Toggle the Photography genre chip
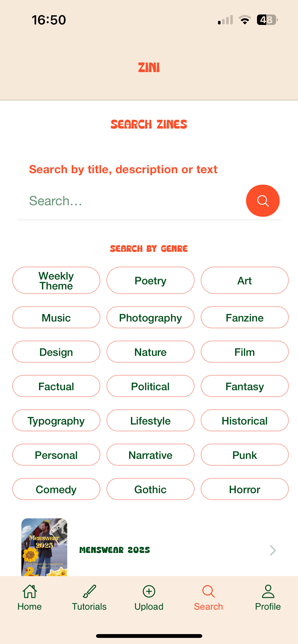The width and height of the screenshot is (298, 644). [x=151, y=317]
